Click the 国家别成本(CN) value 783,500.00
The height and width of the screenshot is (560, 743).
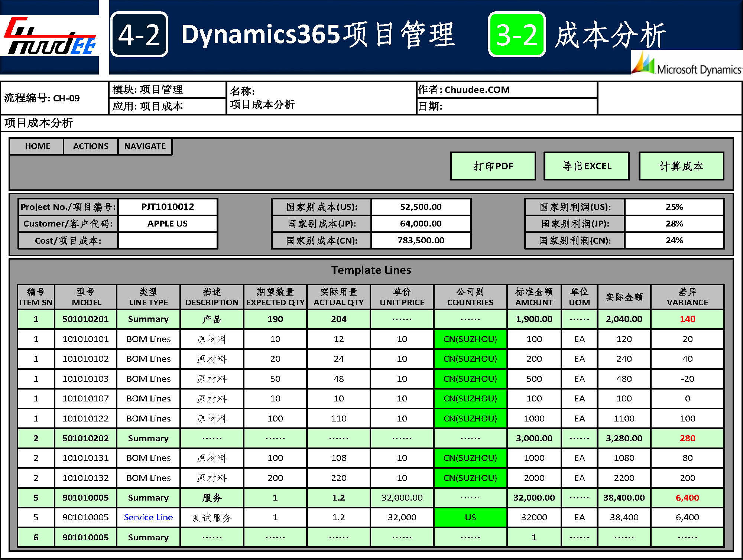(421, 240)
